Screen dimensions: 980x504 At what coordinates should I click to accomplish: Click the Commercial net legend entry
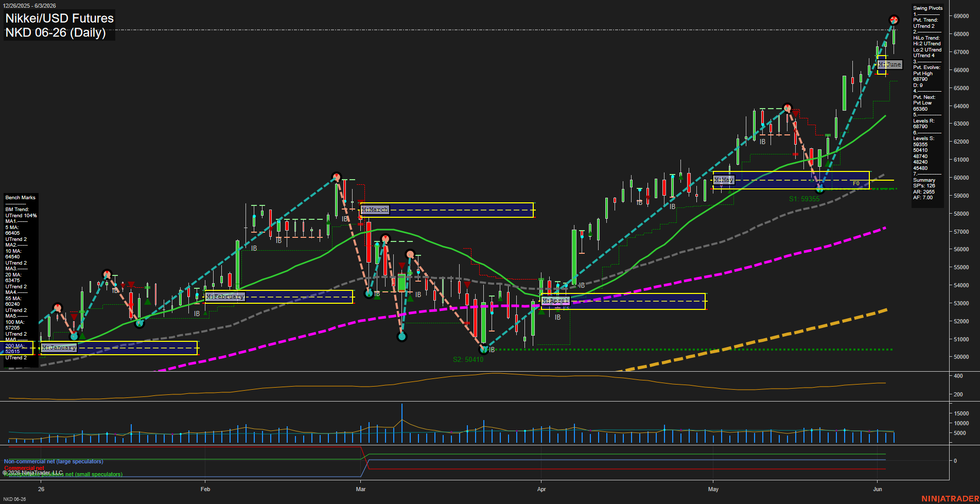pyautogui.click(x=24, y=468)
